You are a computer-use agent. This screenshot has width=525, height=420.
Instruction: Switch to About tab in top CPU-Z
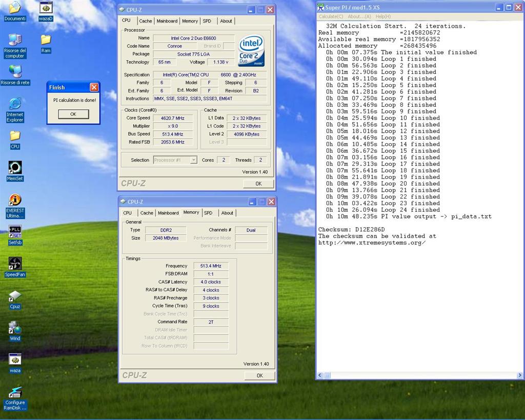point(226,21)
